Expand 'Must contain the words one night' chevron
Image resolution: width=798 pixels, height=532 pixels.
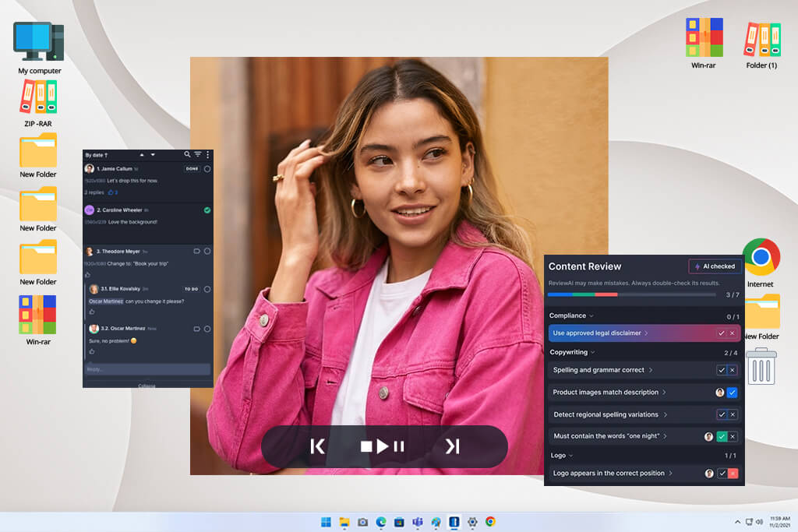click(665, 436)
